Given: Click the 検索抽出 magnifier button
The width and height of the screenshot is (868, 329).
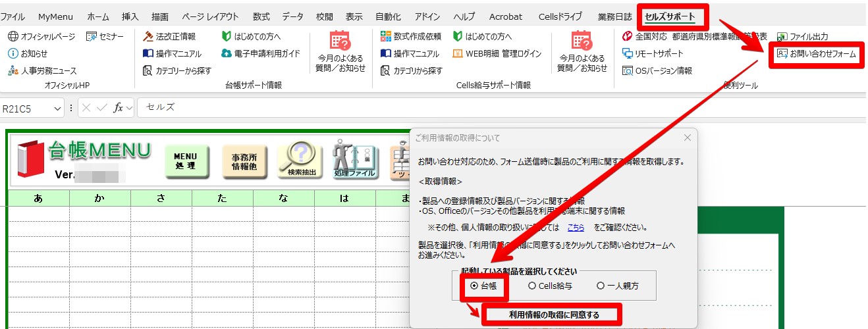Looking at the screenshot, I should click(x=302, y=159).
